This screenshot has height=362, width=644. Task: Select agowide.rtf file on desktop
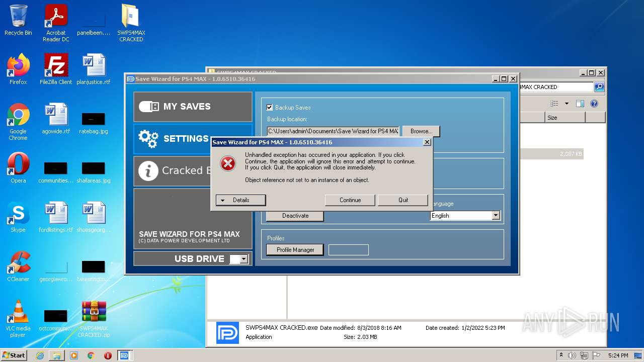(x=56, y=119)
